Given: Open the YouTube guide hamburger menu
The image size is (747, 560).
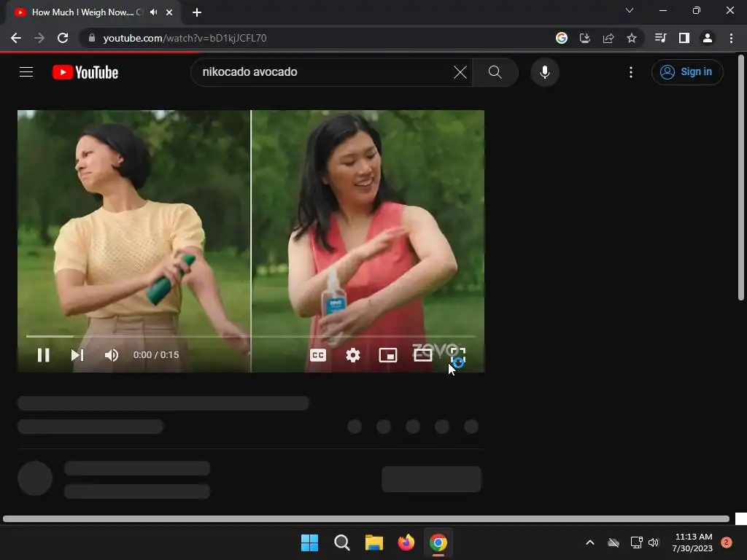Looking at the screenshot, I should pos(26,72).
